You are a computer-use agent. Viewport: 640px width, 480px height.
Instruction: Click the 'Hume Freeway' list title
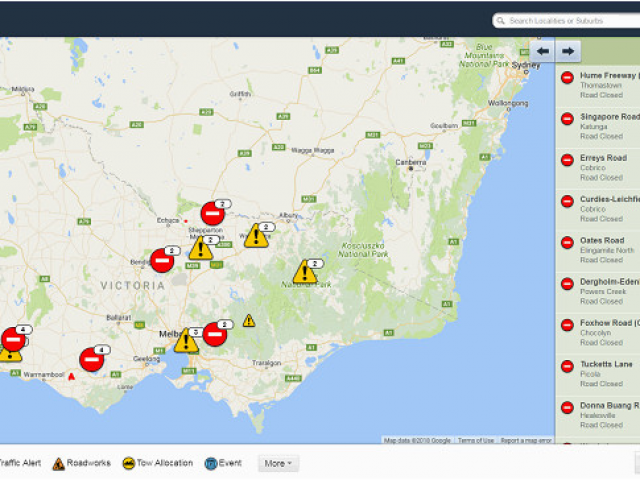(x=608, y=76)
